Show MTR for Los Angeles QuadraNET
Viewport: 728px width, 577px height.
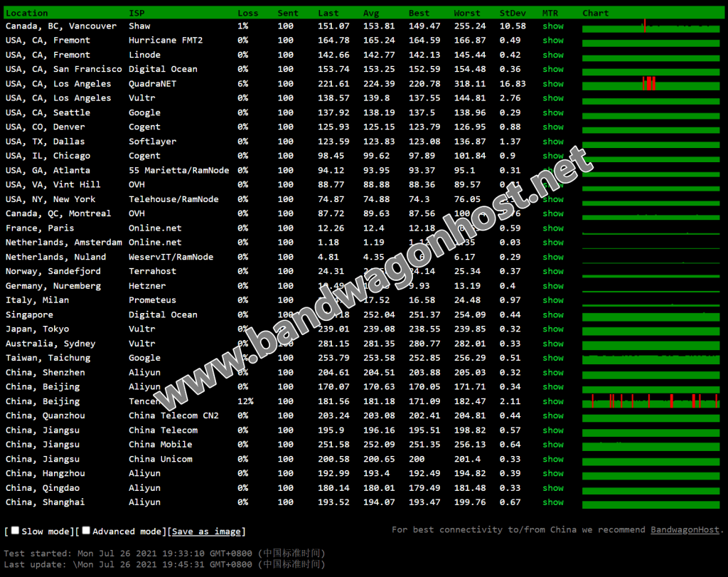click(x=553, y=84)
